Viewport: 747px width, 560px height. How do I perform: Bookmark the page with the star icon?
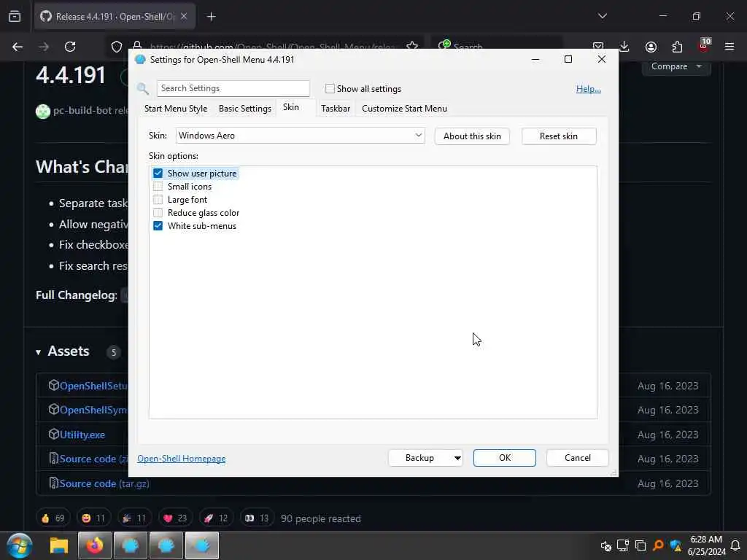[x=412, y=46]
